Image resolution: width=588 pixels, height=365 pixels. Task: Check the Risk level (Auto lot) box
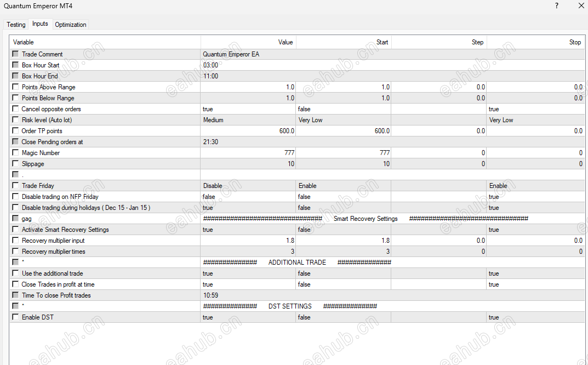[x=15, y=119]
